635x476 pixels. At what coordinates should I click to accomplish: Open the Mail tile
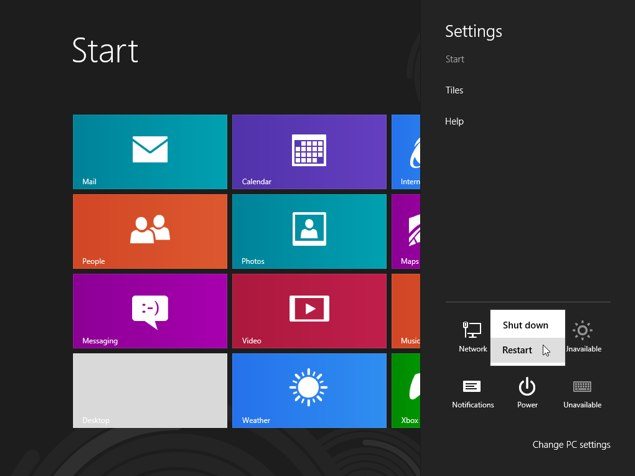(150, 152)
